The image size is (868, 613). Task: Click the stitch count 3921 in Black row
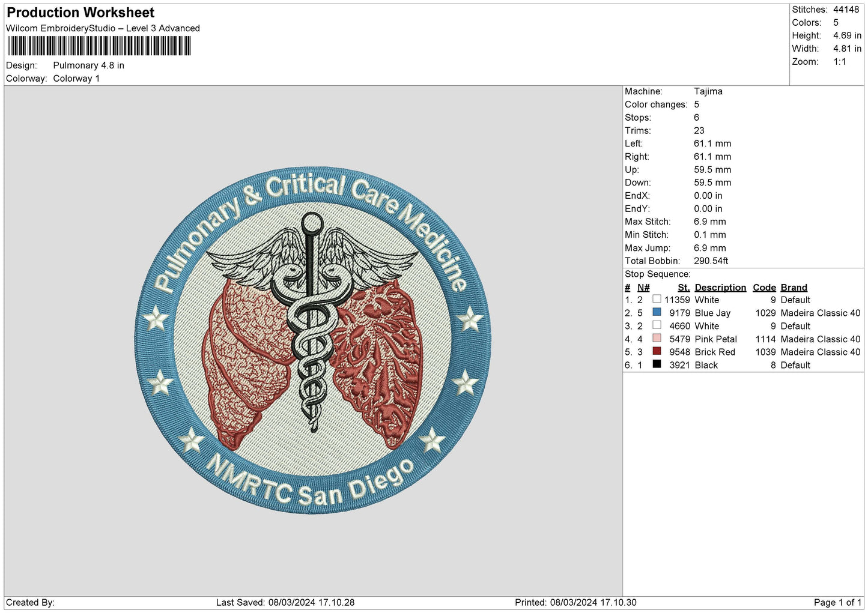[679, 366]
